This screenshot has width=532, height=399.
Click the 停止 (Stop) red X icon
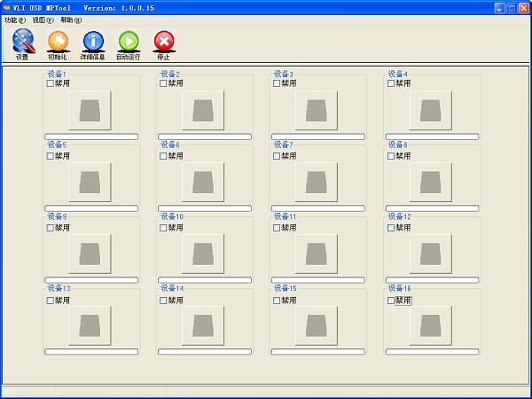164,44
